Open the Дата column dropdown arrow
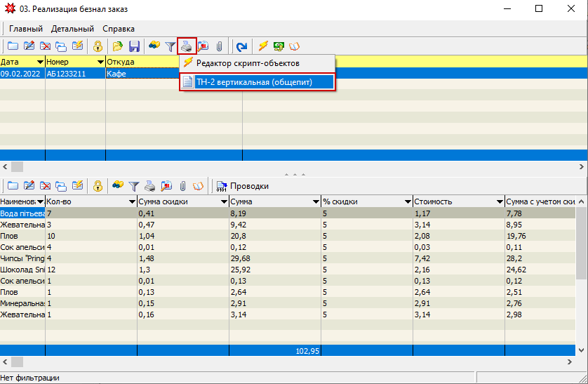This screenshot has height=384, width=588. 40,62
